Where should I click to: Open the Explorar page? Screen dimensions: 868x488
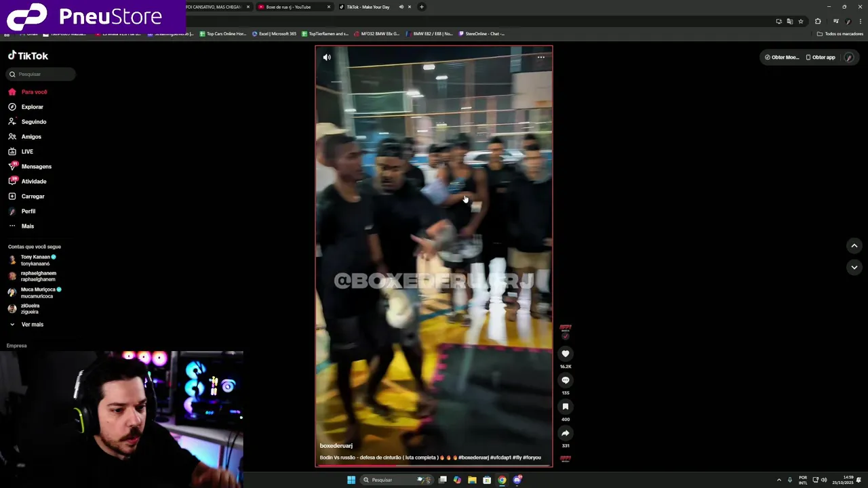(x=26, y=107)
